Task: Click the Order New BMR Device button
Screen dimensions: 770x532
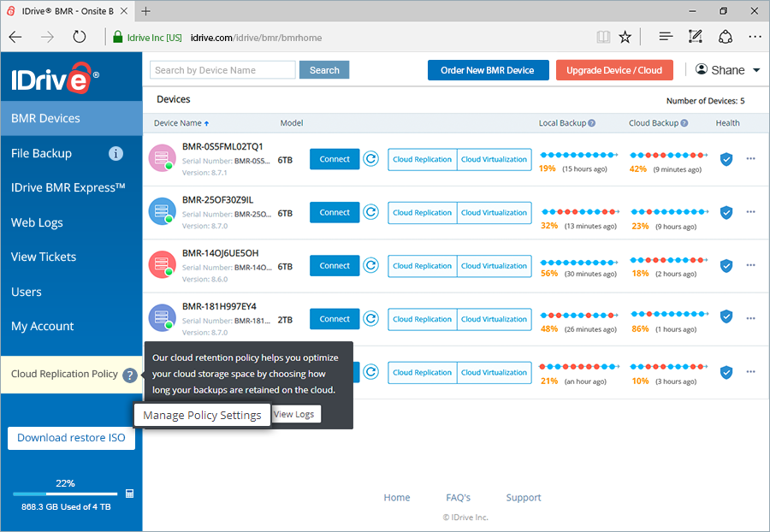Action: point(488,69)
